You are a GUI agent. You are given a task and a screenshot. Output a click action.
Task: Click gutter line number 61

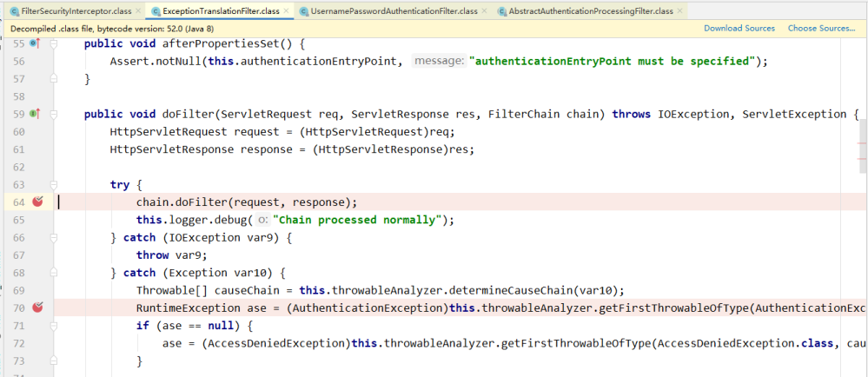point(18,149)
